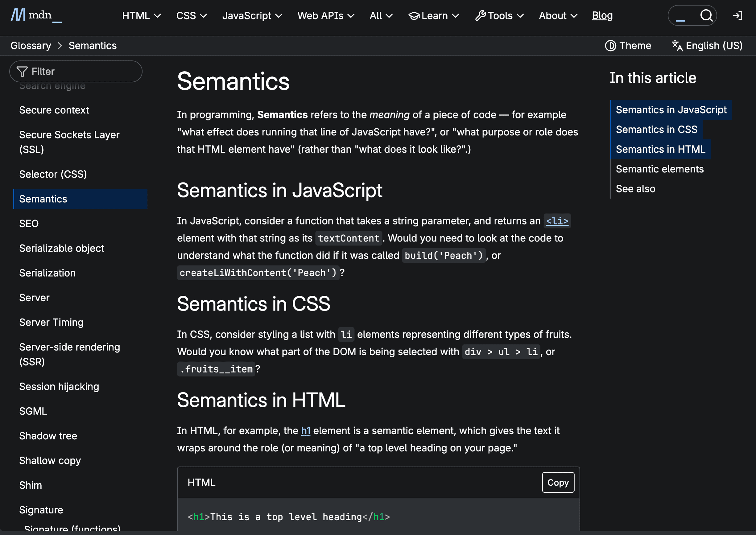This screenshot has width=756, height=535.
Task: Open Secure Sockets Layer (SSL) entry
Action: pos(69,142)
